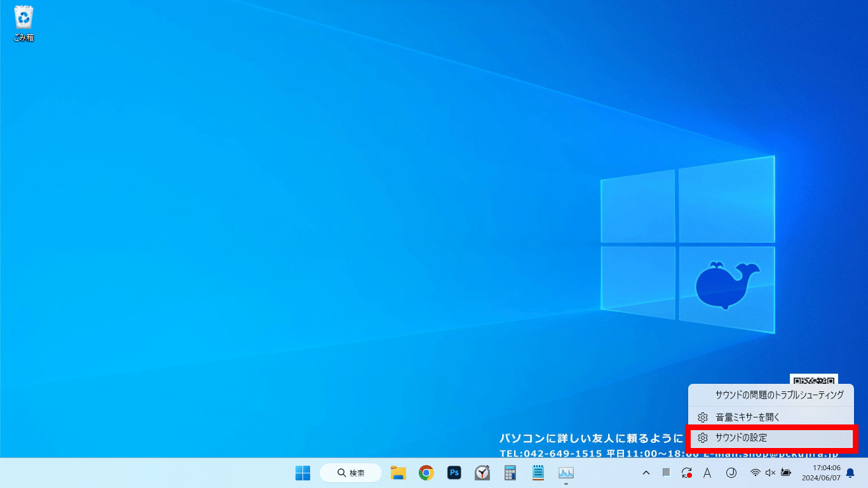Click the Windows Update sync tray icon
This screenshot has width=868, height=488.
click(x=686, y=473)
